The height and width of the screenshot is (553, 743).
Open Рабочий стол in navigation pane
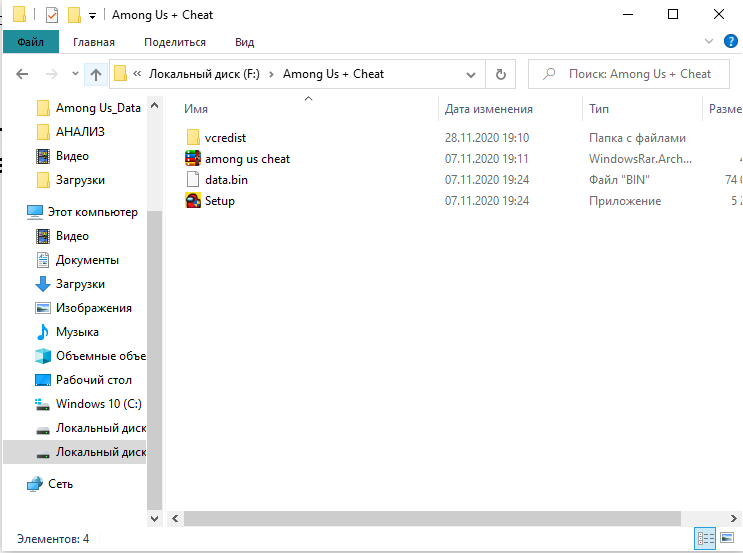pos(83,380)
